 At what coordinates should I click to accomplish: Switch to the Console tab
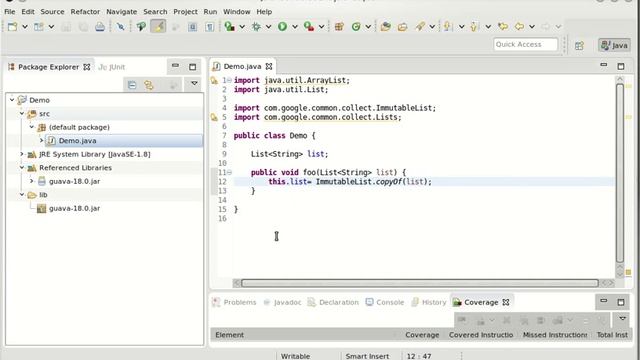(385, 302)
